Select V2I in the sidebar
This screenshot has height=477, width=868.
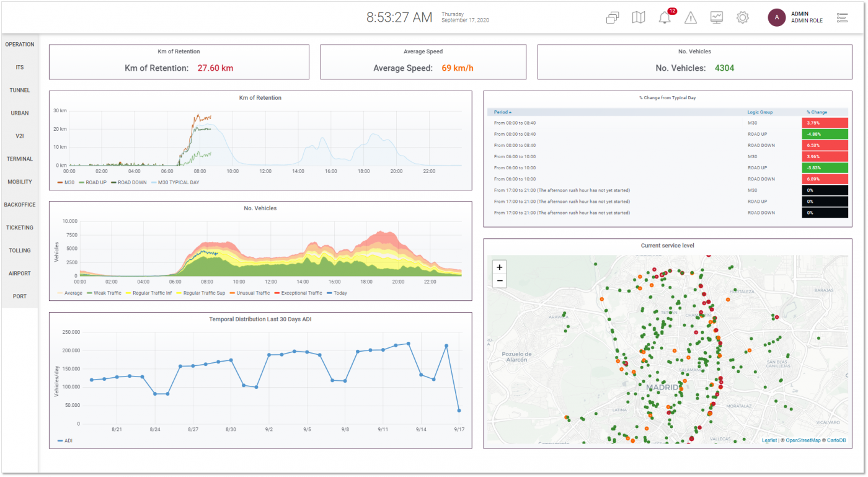(x=20, y=136)
